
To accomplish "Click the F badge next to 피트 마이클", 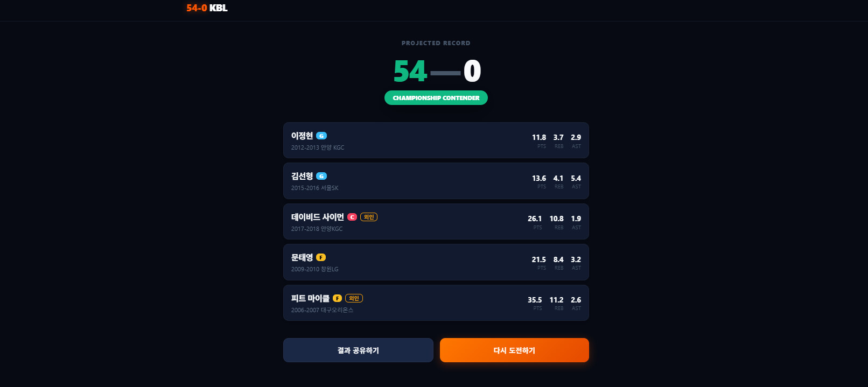I will point(337,298).
